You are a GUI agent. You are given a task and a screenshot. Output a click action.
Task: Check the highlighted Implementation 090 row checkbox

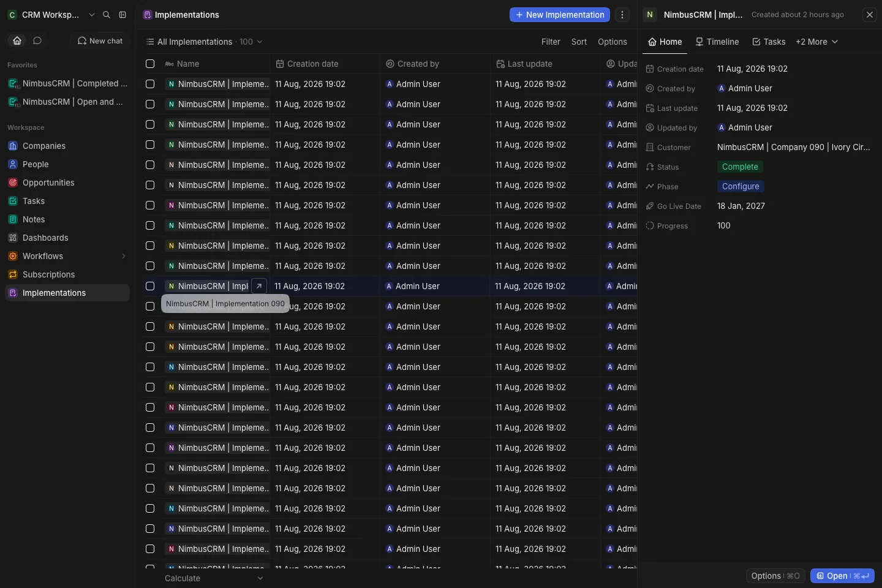150,286
